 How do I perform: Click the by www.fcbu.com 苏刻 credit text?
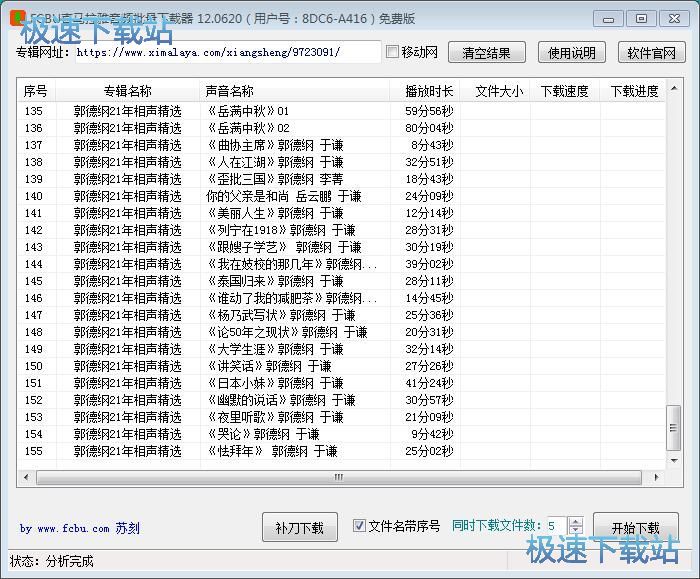point(79,528)
